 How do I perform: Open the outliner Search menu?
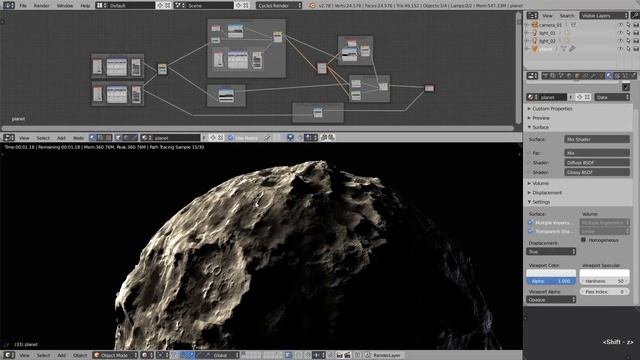point(567,16)
